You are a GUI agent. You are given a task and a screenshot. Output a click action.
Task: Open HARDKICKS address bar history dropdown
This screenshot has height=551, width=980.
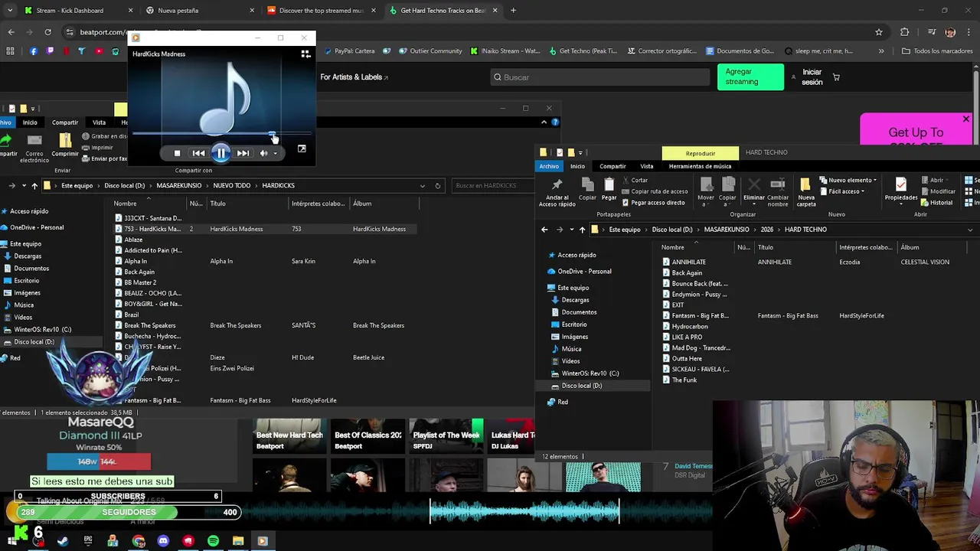click(x=422, y=185)
